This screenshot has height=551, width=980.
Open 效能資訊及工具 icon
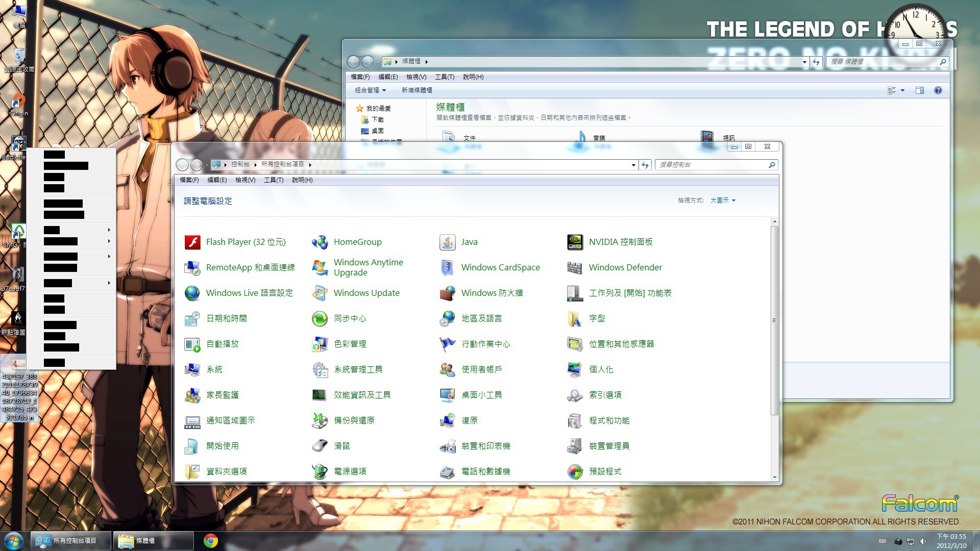point(320,395)
